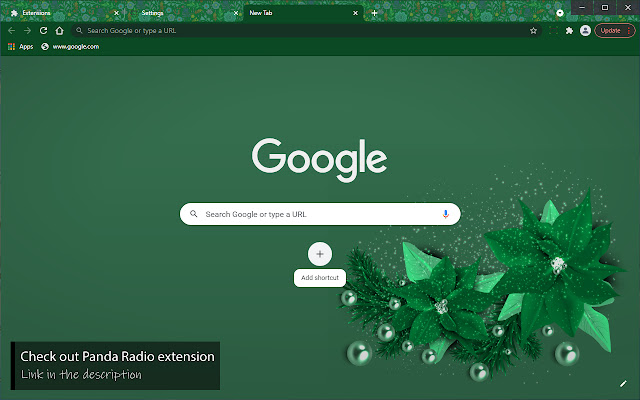The image size is (640, 400).
Task: Open the profile avatar menu
Action: [585, 31]
